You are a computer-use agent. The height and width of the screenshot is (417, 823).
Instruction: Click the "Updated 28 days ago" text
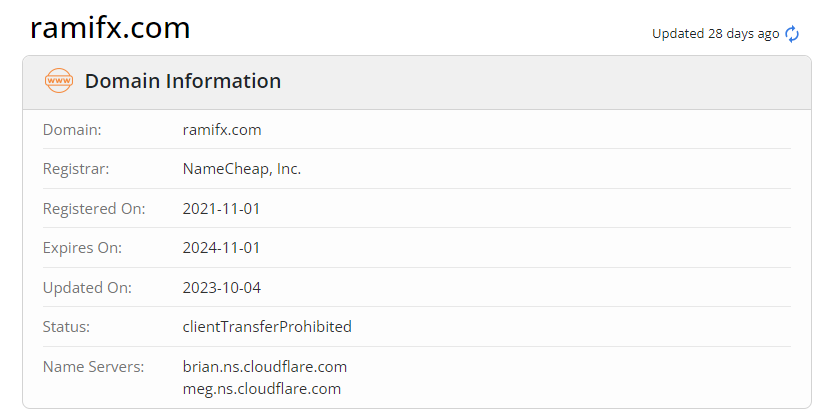pyautogui.click(x=715, y=34)
